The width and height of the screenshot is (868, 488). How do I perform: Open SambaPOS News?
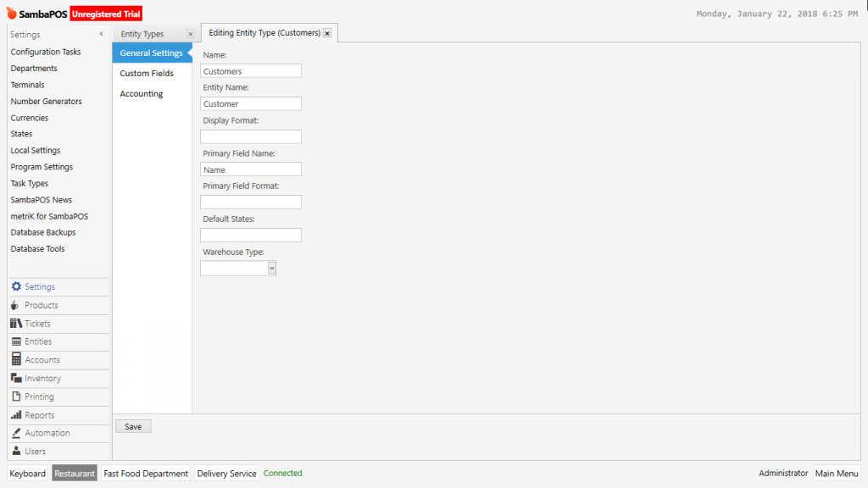tap(41, 200)
